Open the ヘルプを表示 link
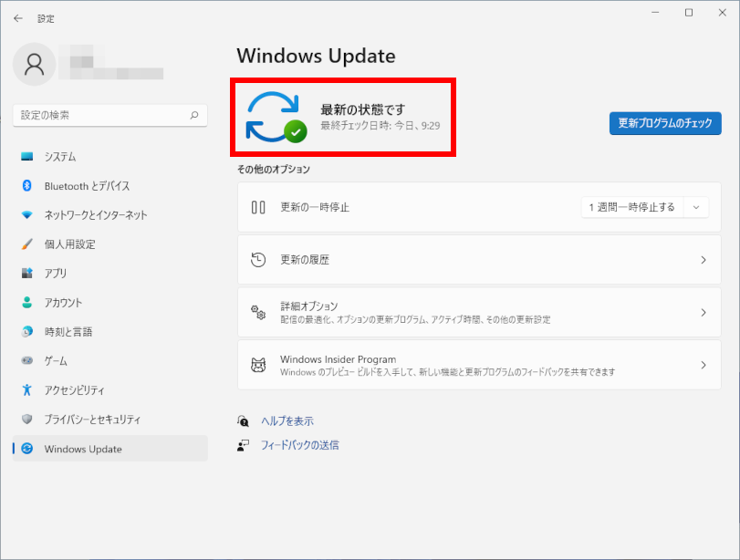 (287, 421)
